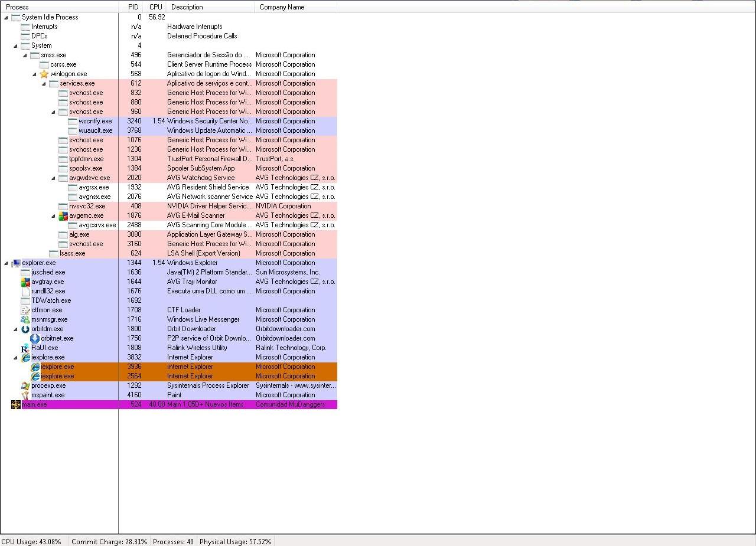
Task: Click 'Ralink Wireless Utility' description
Action: (x=197, y=348)
